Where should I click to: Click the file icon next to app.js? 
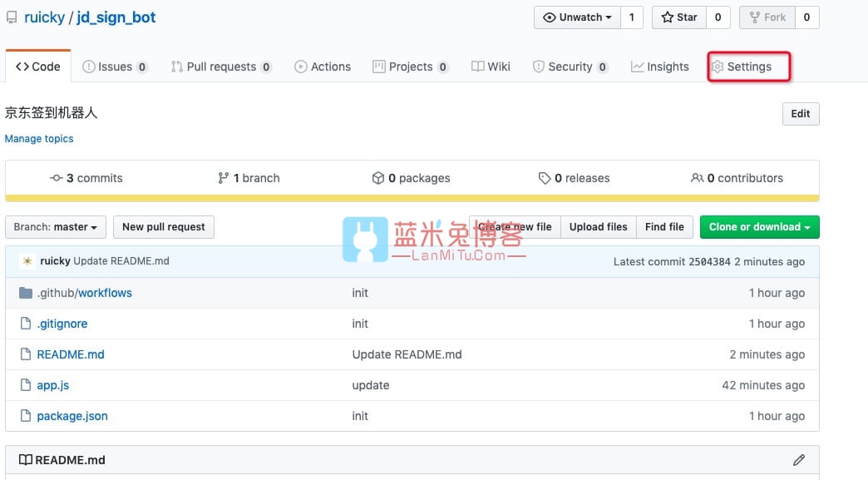pos(26,385)
